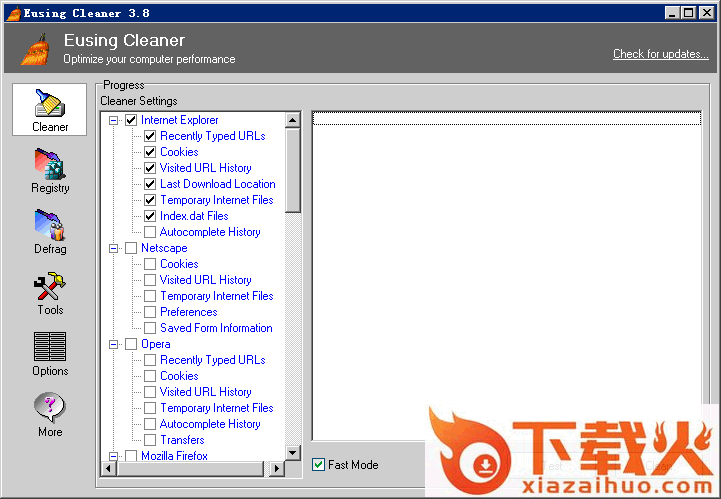This screenshot has height=499, width=721.
Task: Select Saved Form Information text
Action: (216, 328)
